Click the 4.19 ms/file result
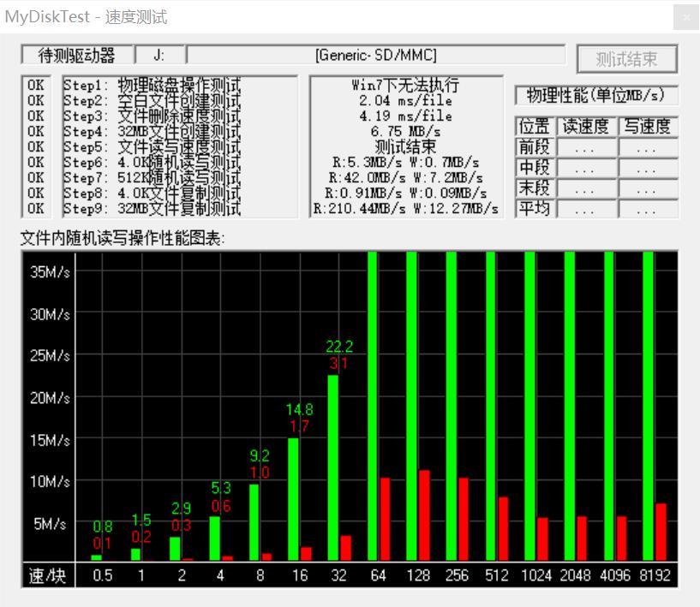The image size is (700, 607). tap(405, 116)
